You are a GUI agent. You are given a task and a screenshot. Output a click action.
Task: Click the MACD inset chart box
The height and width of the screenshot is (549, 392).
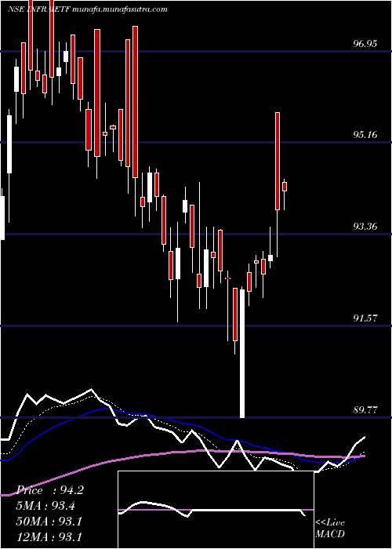coord(216,510)
